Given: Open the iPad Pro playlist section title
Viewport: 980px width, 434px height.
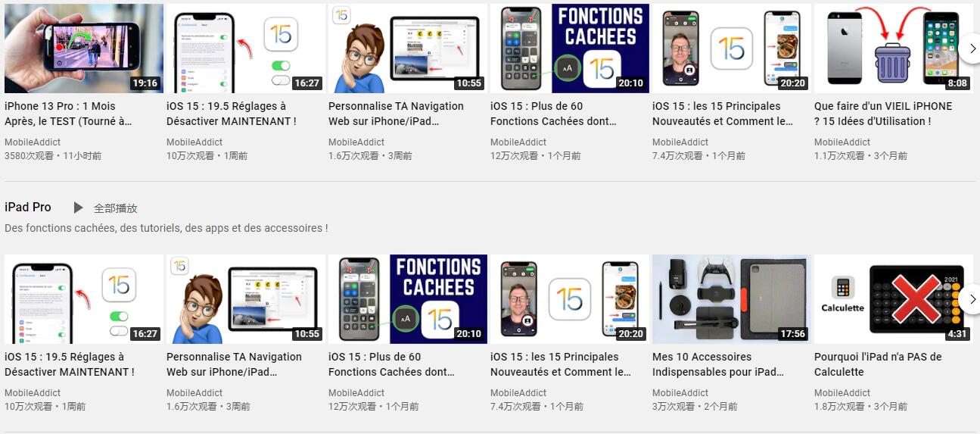Looking at the screenshot, I should [28, 208].
